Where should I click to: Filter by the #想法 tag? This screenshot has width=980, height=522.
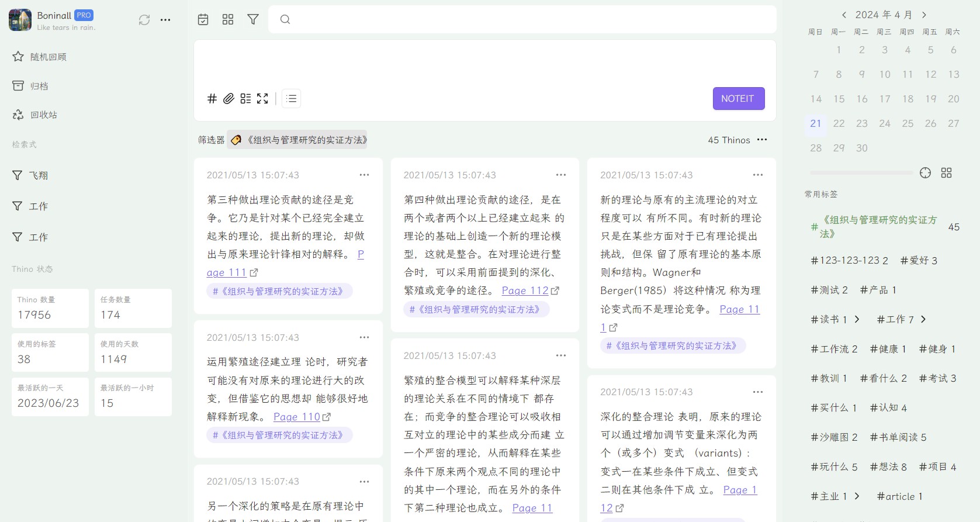click(888, 466)
